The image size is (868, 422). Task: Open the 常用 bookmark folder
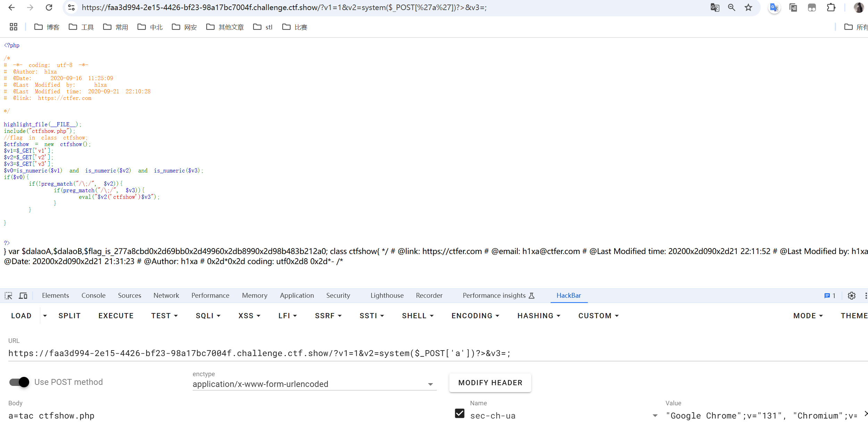116,27
